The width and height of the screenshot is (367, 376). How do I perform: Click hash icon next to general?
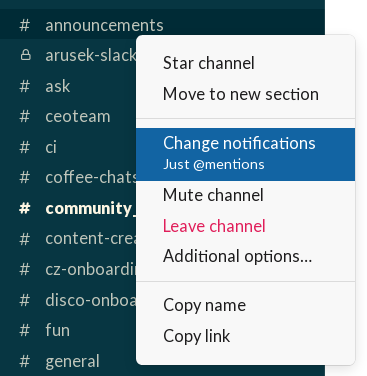pos(24,362)
